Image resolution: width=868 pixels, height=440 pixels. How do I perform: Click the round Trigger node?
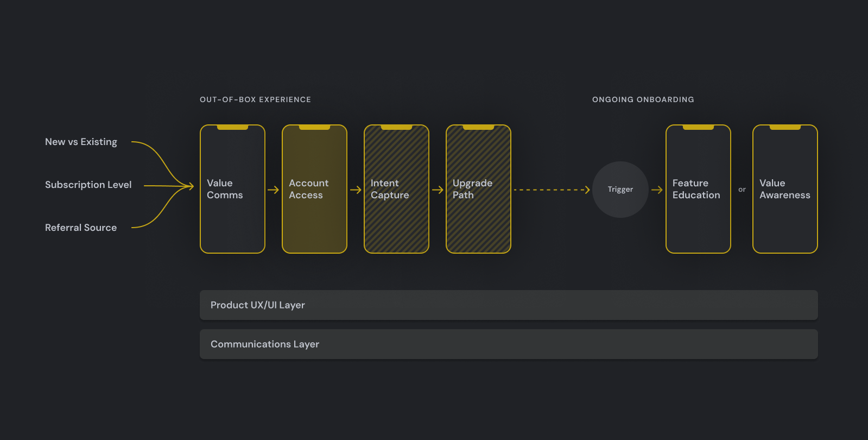620,190
